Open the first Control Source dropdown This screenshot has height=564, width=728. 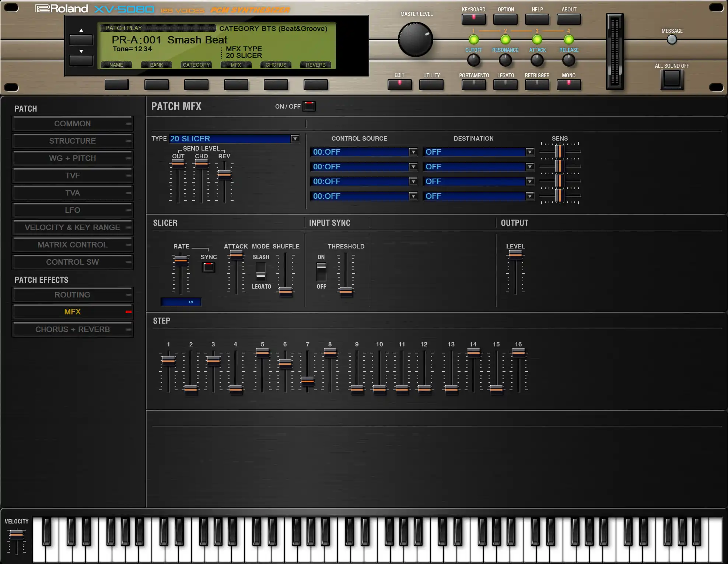click(413, 152)
